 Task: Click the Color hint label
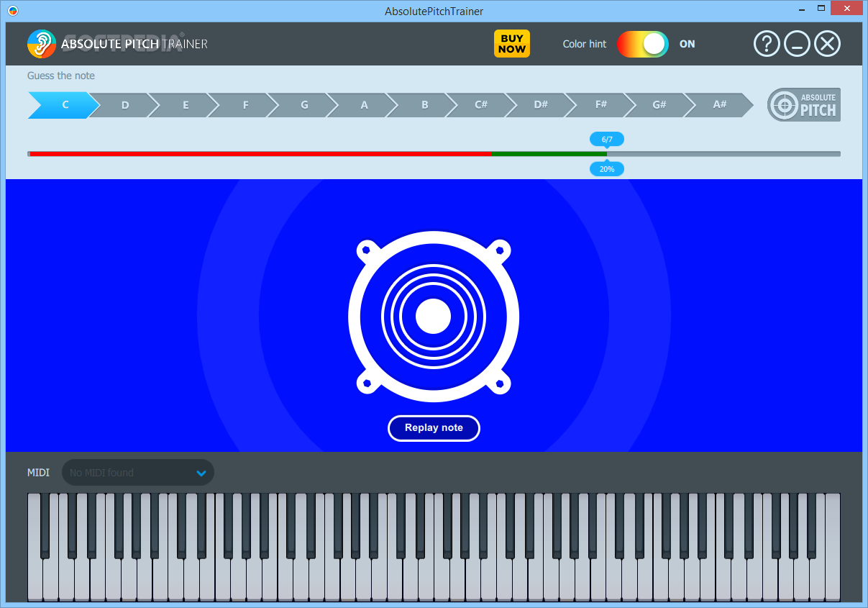[x=585, y=44]
